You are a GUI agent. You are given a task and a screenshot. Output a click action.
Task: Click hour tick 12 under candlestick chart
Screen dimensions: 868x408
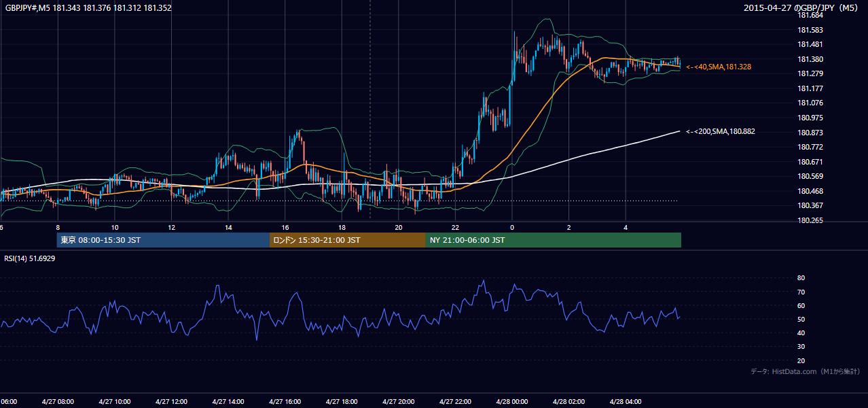[171, 227]
